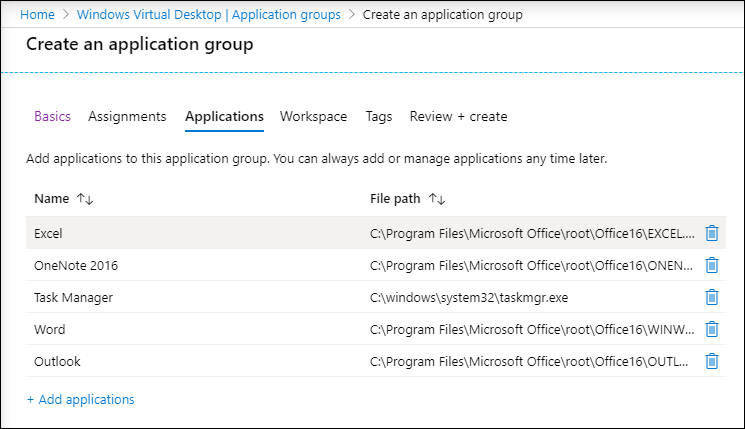This screenshot has width=745, height=429.
Task: Delete the Excel application row
Action: pyautogui.click(x=711, y=233)
